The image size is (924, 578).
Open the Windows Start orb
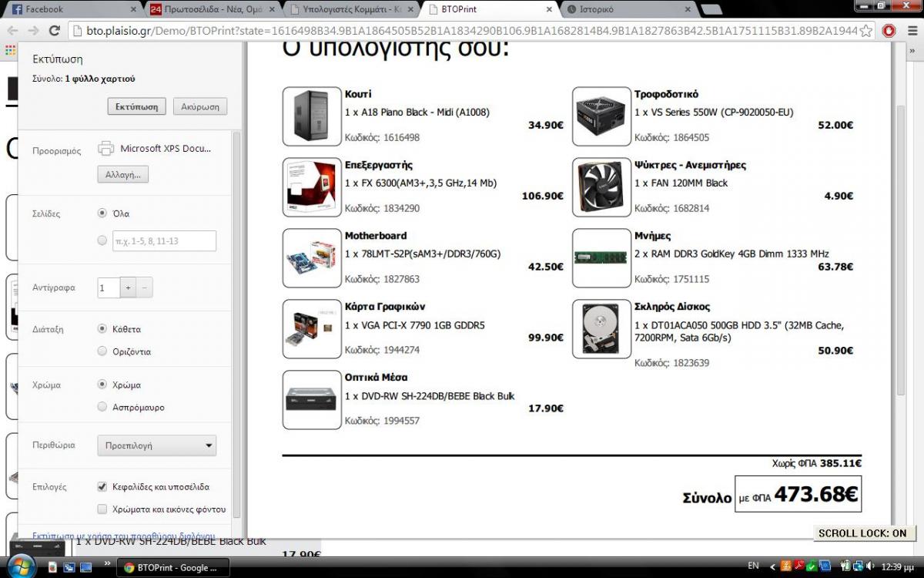tap(21, 565)
